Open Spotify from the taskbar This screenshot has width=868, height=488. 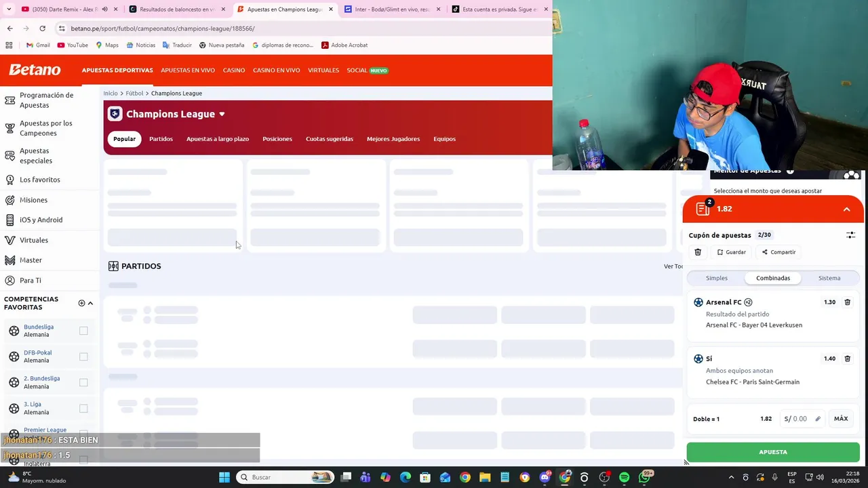[x=624, y=477]
